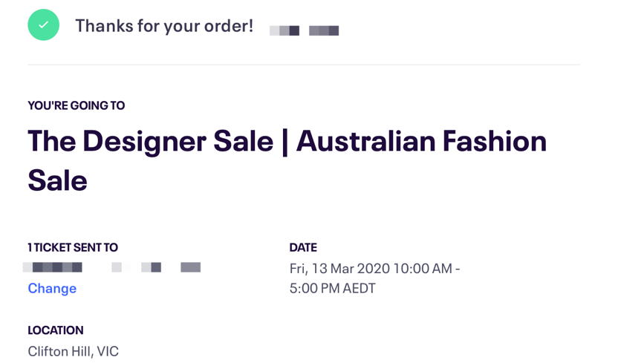Click the LOCATION label
Image resolution: width=644 pixels, height=363 pixels.
[56, 330]
